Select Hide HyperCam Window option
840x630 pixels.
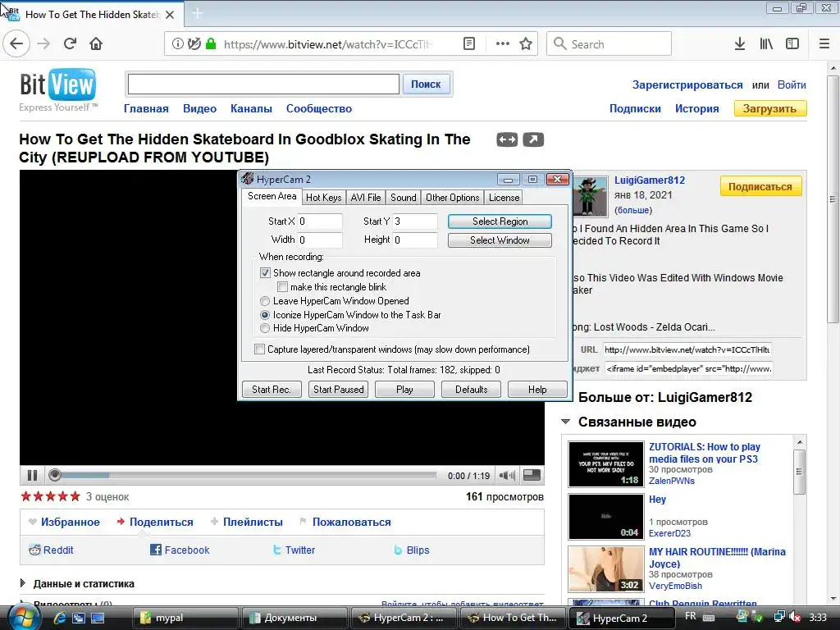click(265, 328)
